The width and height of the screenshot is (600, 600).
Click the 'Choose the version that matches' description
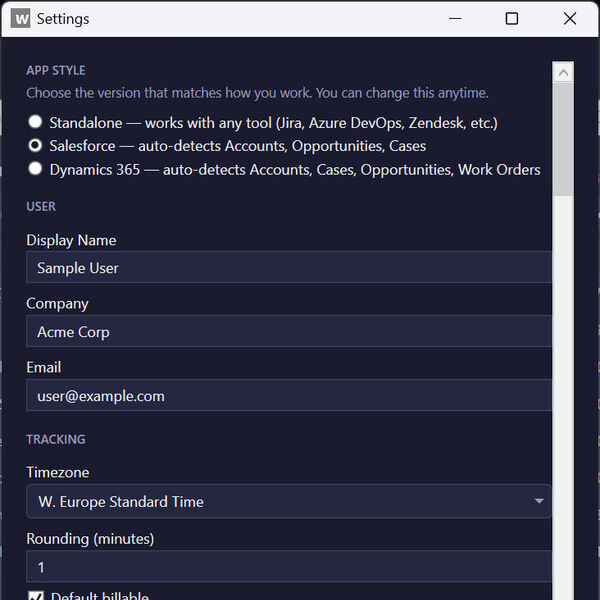[257, 93]
